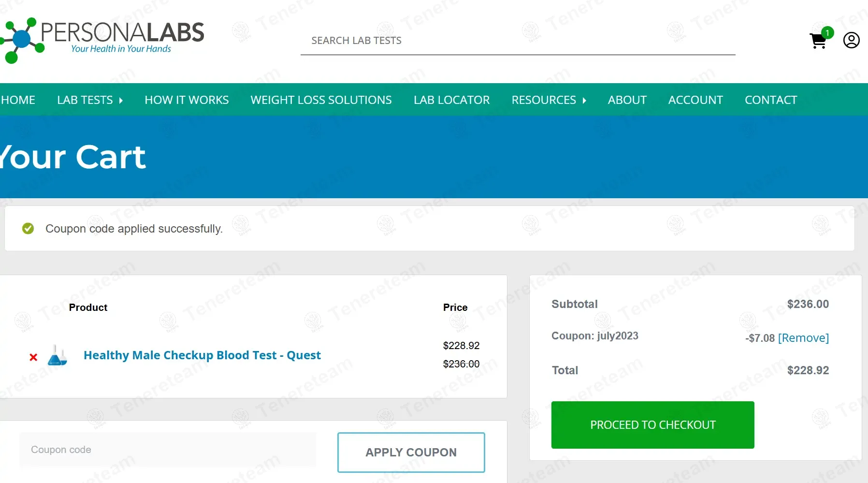Open the About page
Viewport: 868px width, 483px height.
(627, 100)
